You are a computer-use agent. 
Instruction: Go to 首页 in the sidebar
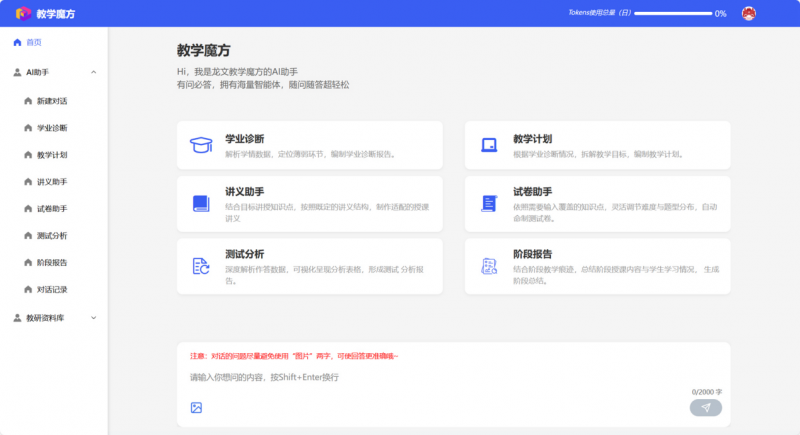[33, 42]
